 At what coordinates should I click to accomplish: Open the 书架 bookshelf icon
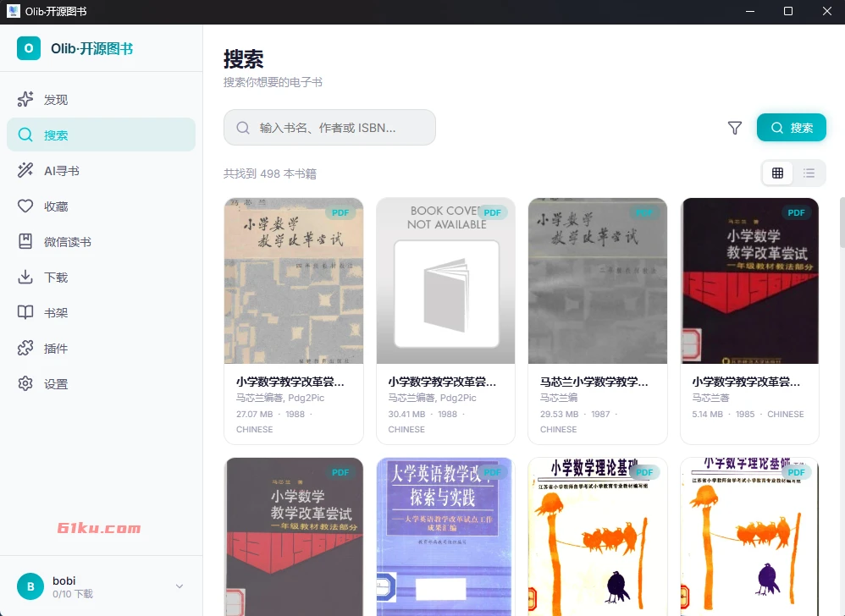tap(25, 312)
